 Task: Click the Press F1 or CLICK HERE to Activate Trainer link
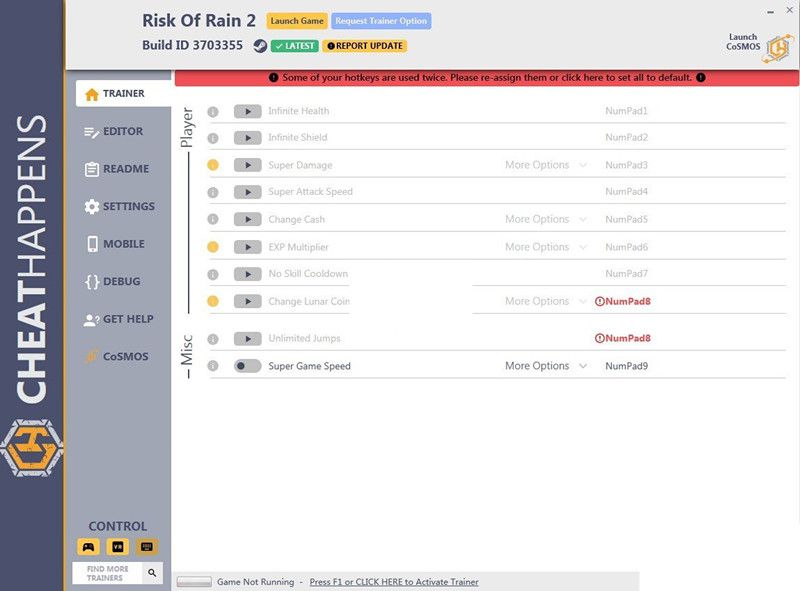tap(394, 582)
